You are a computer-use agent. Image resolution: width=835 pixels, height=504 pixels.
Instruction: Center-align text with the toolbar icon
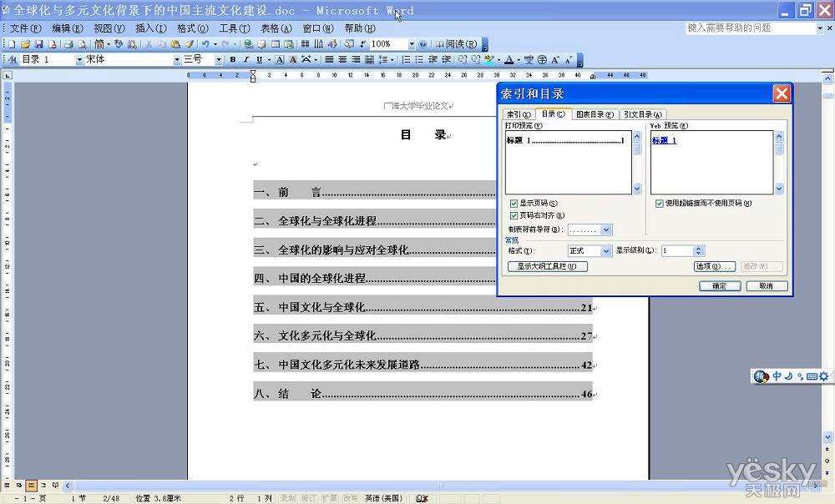pyautogui.click(x=342, y=60)
